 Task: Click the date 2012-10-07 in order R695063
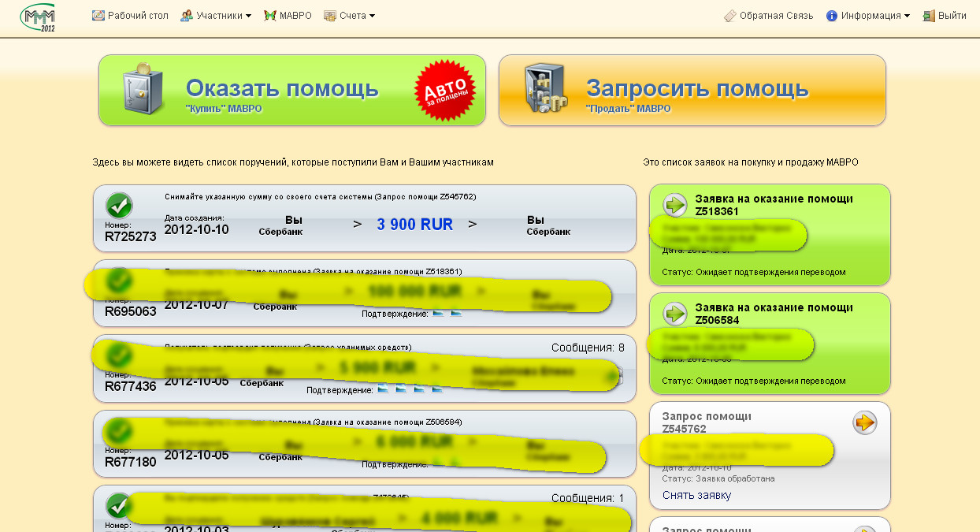[196, 304]
